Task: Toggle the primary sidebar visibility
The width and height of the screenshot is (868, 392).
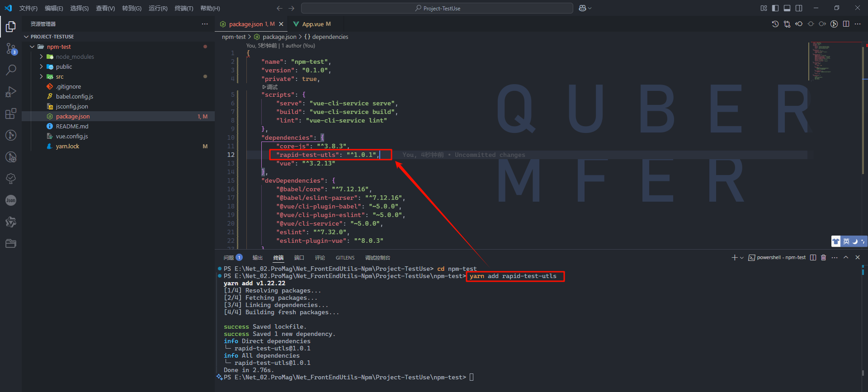Action: 775,8
